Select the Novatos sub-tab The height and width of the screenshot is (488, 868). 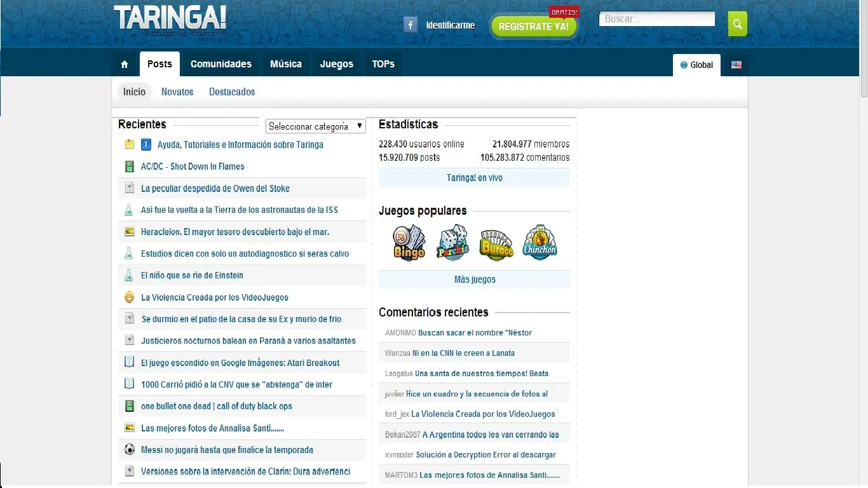[177, 91]
